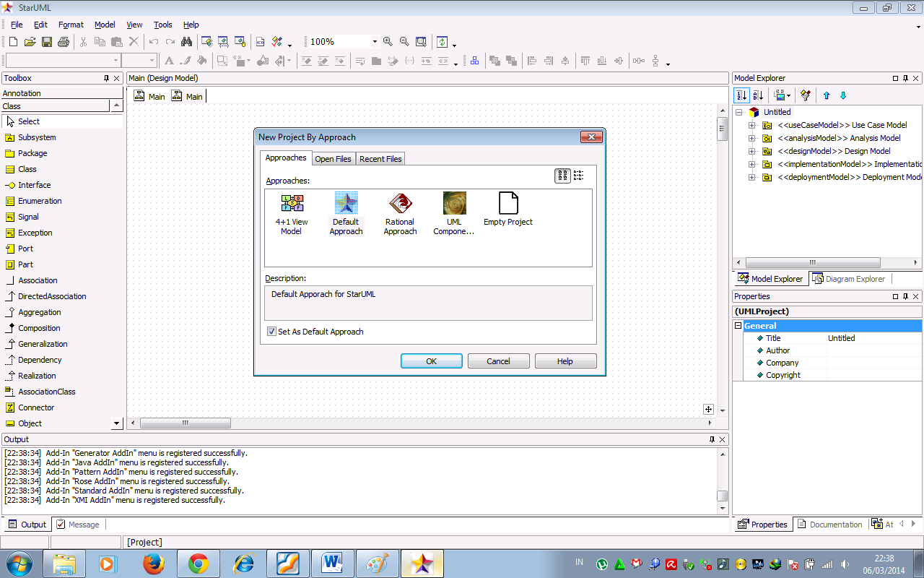This screenshot has height=578, width=924.
Task: Expand the Deployment Model node
Action: coord(751,177)
